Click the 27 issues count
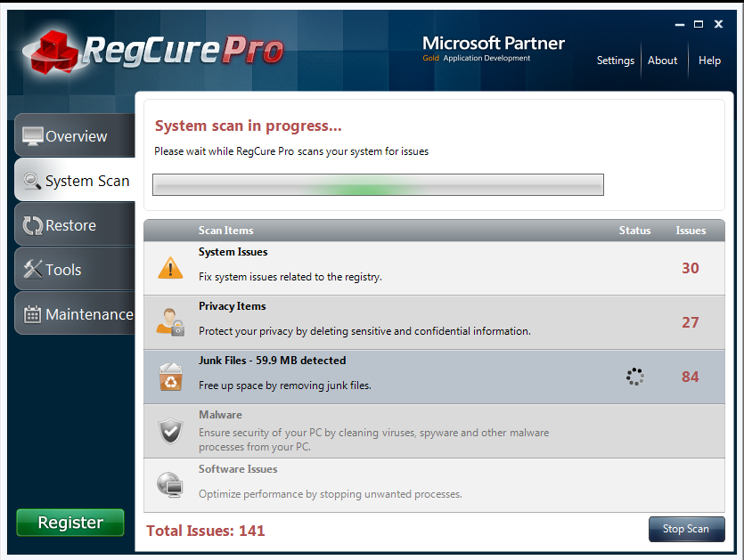 click(x=691, y=322)
